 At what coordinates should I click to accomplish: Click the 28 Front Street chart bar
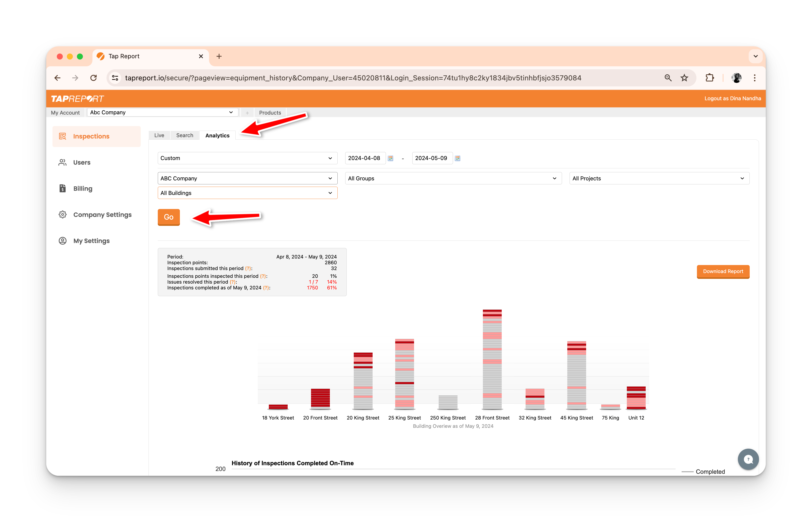492,359
